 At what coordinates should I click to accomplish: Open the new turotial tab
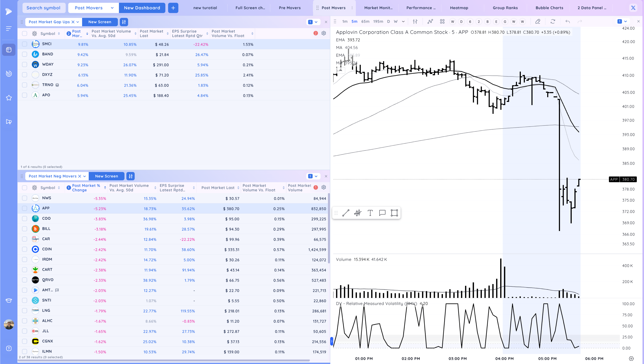205,8
